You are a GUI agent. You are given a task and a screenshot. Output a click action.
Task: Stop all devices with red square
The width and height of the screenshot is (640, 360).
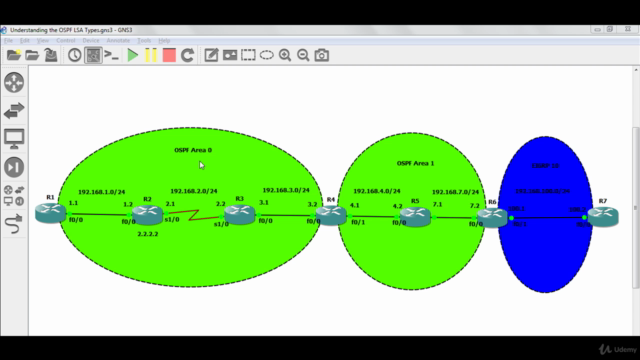click(x=169, y=55)
